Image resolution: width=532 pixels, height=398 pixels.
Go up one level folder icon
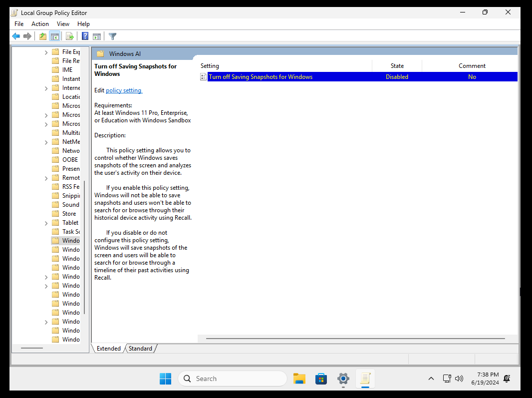(43, 36)
